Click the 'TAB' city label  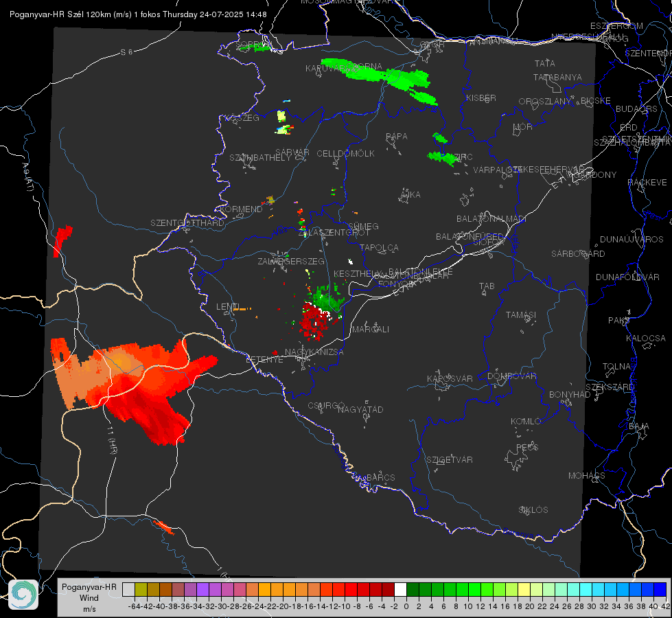click(487, 286)
